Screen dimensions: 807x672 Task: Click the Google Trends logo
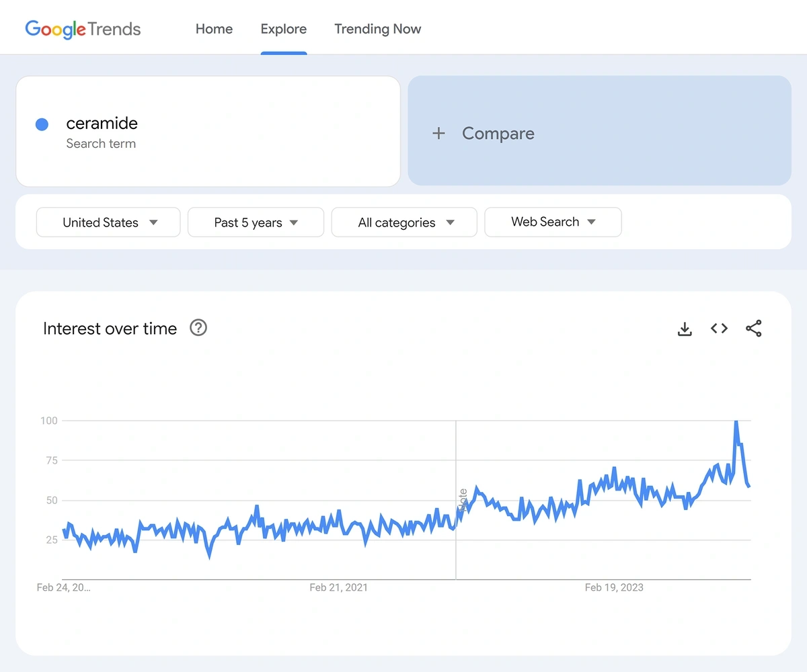pyautogui.click(x=82, y=29)
